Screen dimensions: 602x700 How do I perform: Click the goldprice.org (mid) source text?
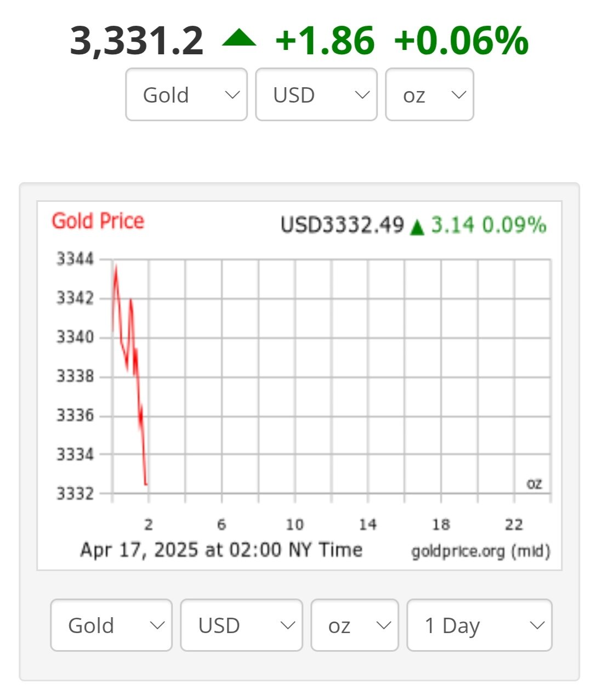pyautogui.click(x=481, y=551)
